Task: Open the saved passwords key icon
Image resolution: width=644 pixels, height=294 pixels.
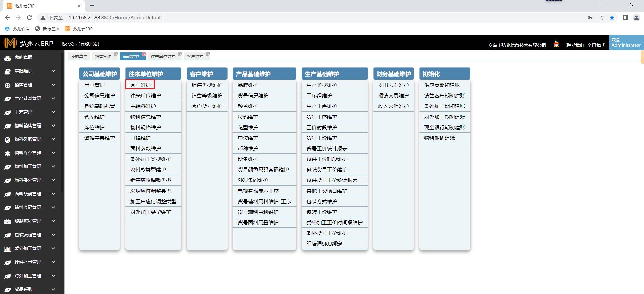Action: [x=590, y=18]
